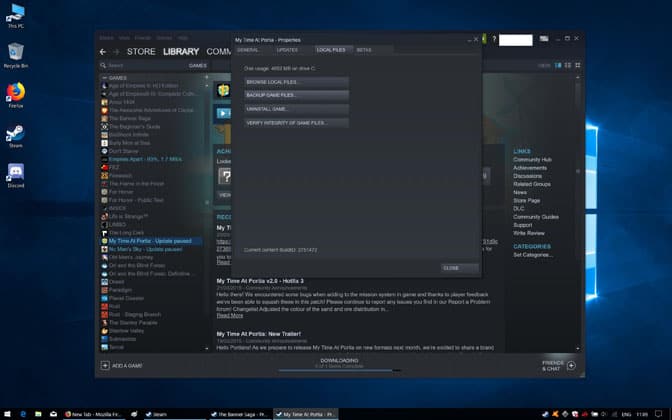This screenshot has width=672, height=420.
Task: Click the forward arrow in Steam navigation
Action: pos(116,52)
